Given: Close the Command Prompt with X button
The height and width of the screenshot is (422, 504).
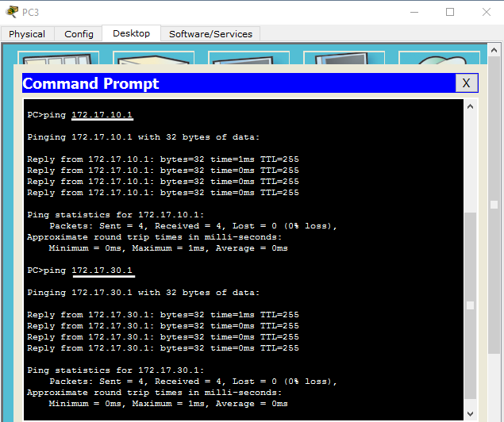Looking at the screenshot, I should 467,83.
